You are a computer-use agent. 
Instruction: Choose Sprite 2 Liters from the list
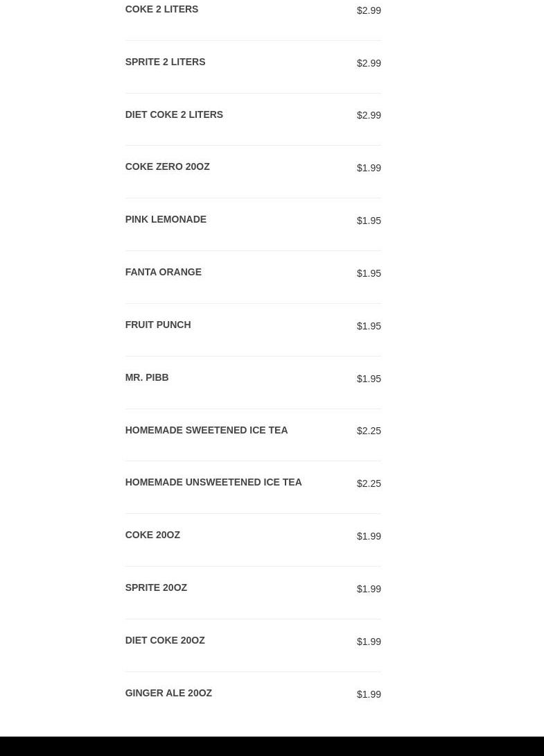pyautogui.click(x=165, y=62)
